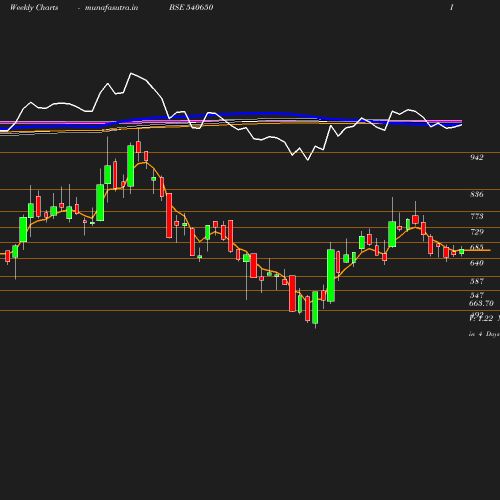The height and width of the screenshot is (500, 500).
Task: Click the 'BSE 540650' stock code
Action: coord(191,7)
